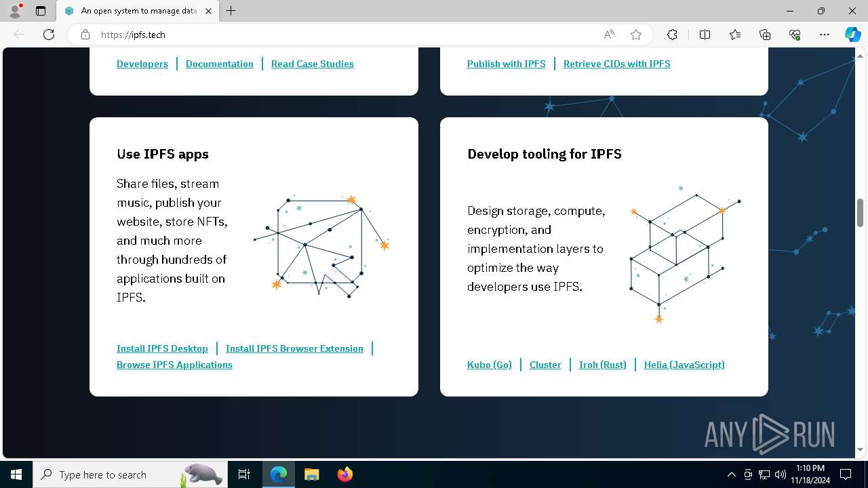The height and width of the screenshot is (488, 868).
Task: Open the Cluster link
Action: pos(545,365)
